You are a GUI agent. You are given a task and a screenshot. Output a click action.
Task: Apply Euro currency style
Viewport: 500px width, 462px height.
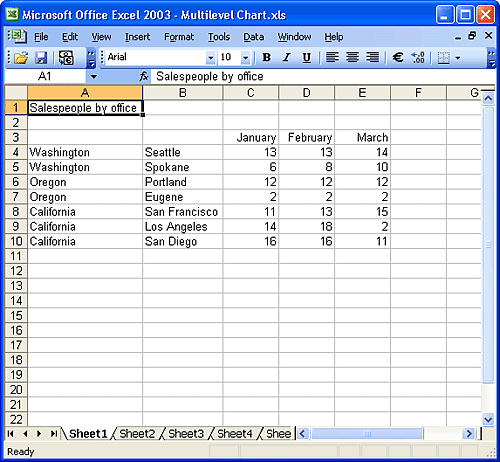click(x=397, y=58)
